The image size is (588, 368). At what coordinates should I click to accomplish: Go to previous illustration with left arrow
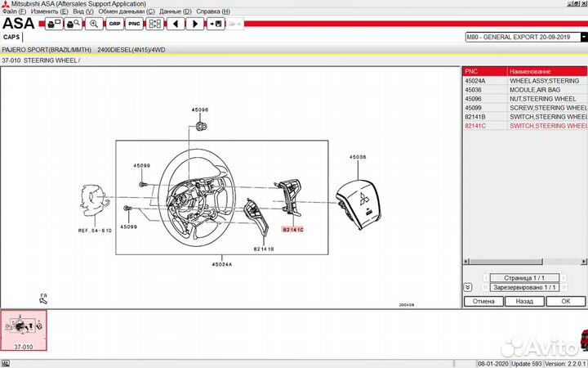click(175, 25)
